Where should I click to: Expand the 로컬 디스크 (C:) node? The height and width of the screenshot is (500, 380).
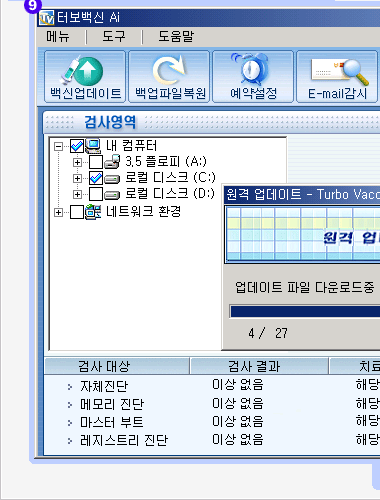click(77, 179)
